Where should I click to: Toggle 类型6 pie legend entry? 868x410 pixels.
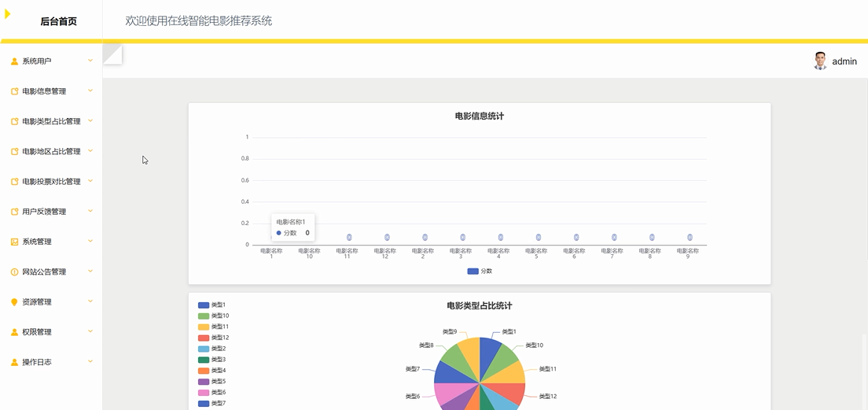[x=212, y=392]
